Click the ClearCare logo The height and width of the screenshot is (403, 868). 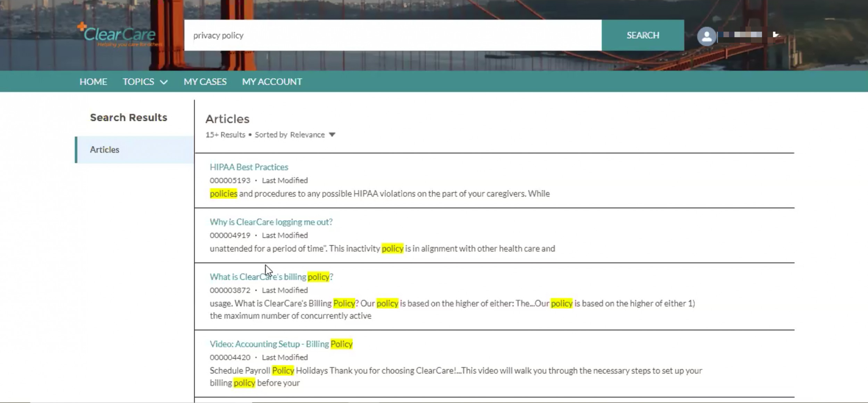point(119,35)
